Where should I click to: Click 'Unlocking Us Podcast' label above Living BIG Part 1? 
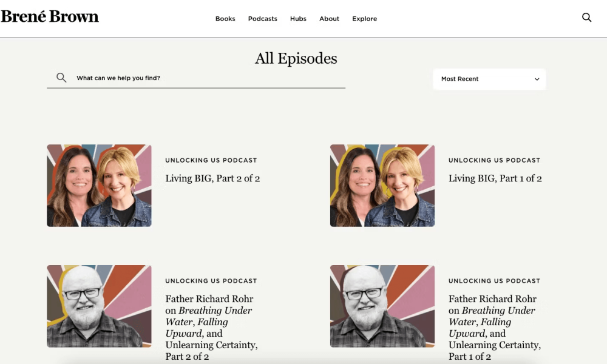(494, 160)
